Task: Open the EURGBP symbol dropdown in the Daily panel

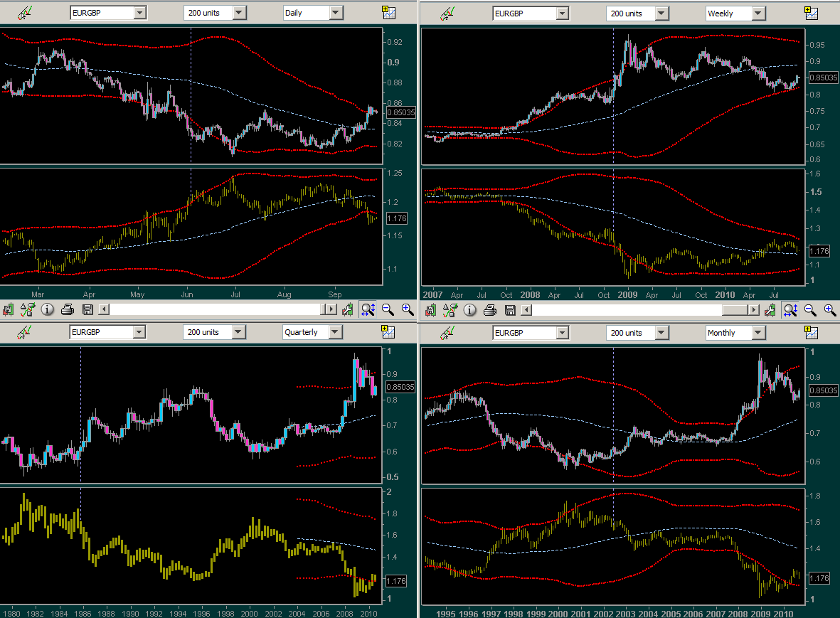Action: click(140, 13)
